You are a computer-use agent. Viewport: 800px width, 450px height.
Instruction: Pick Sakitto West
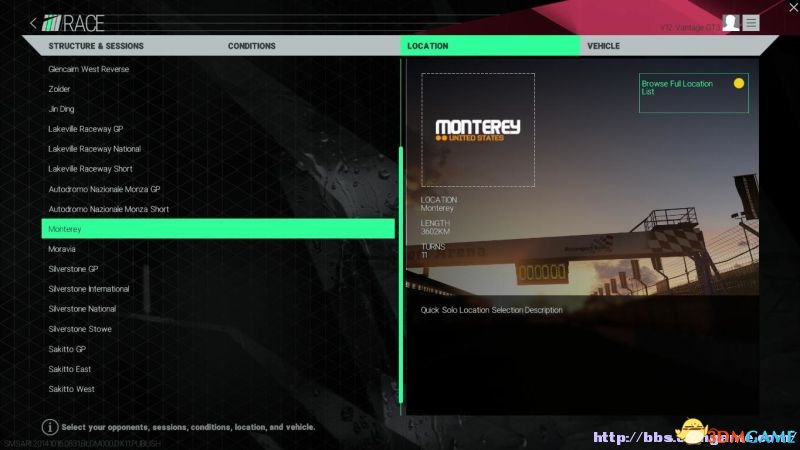[71, 389]
